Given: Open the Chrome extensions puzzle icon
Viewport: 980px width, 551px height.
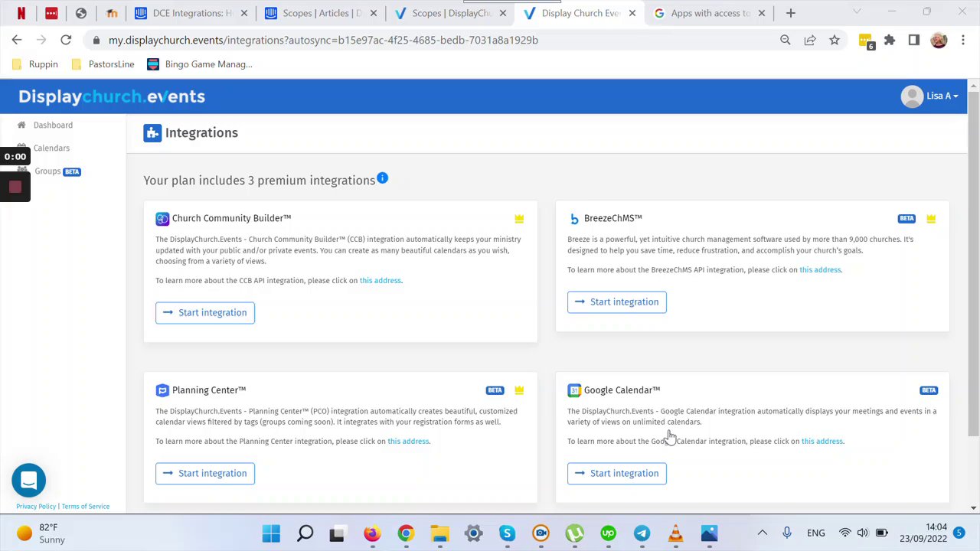Looking at the screenshot, I should [890, 40].
